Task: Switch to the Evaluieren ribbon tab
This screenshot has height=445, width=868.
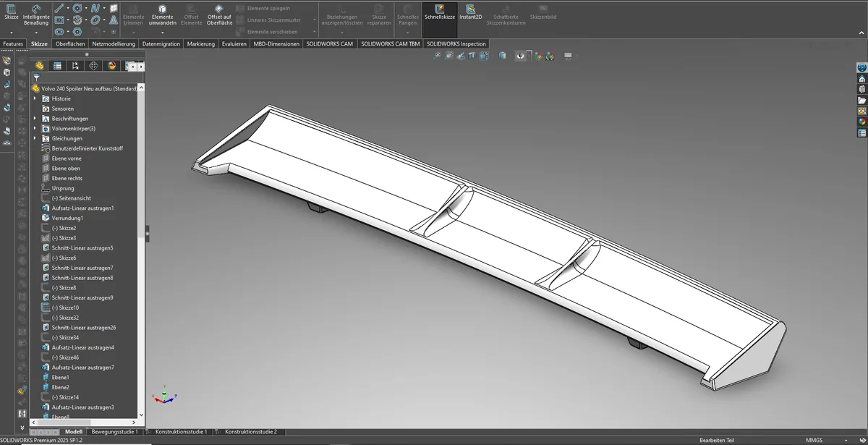Action: [234, 44]
